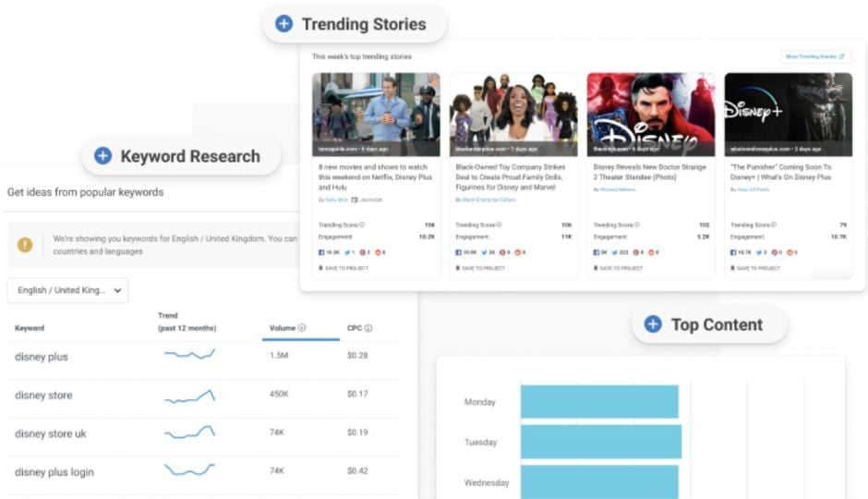Click the Keyword column header
The width and height of the screenshot is (868, 499).
click(x=30, y=328)
